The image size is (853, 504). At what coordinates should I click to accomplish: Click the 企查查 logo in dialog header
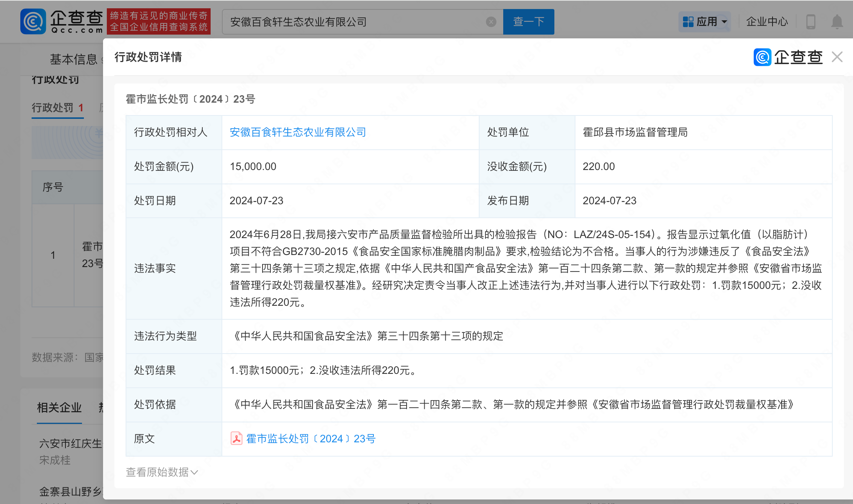point(788,57)
